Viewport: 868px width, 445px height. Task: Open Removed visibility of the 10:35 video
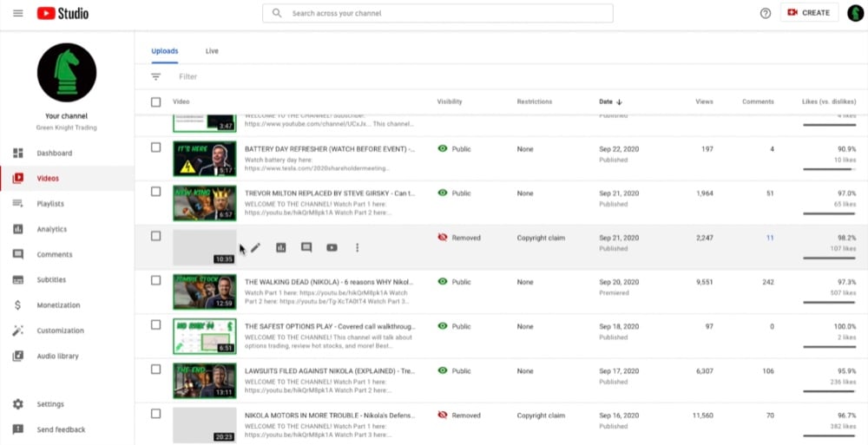pos(459,238)
